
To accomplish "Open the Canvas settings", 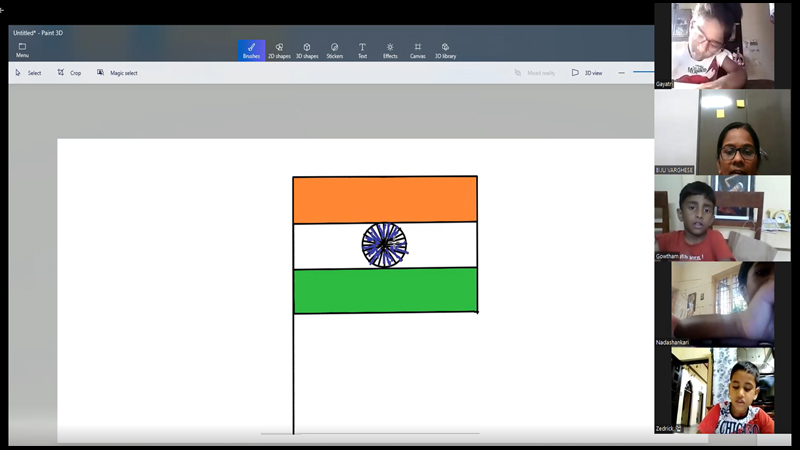I will point(417,50).
